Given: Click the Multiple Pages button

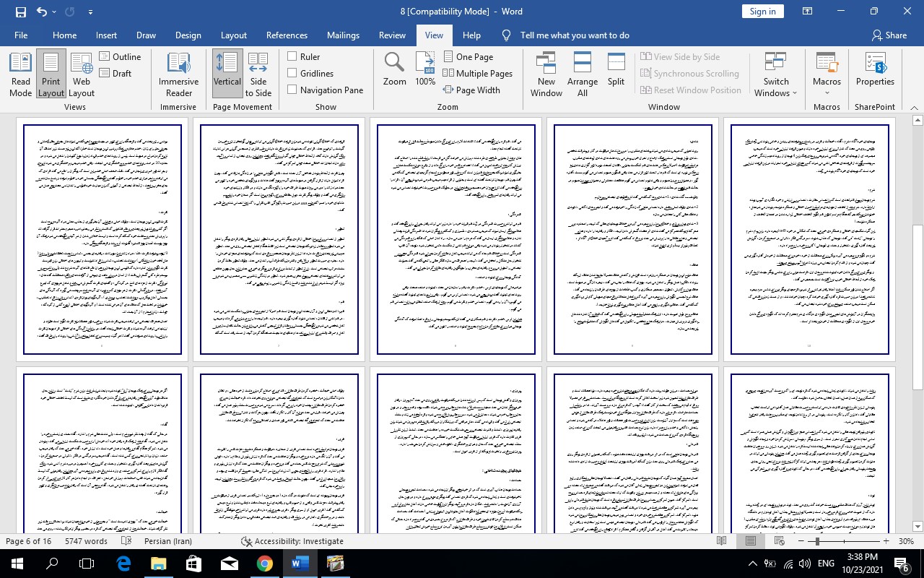Looking at the screenshot, I should point(477,73).
